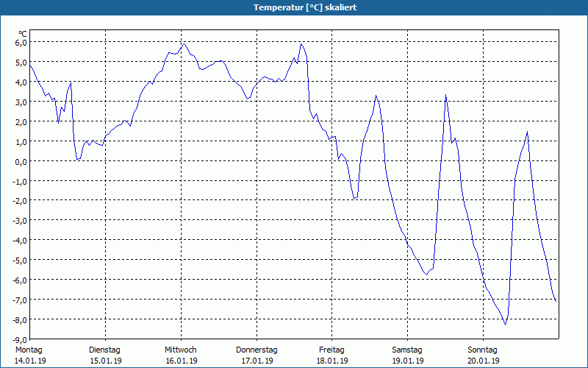
Task: Click the Wednesday peak near 6 °C
Action: (x=184, y=44)
